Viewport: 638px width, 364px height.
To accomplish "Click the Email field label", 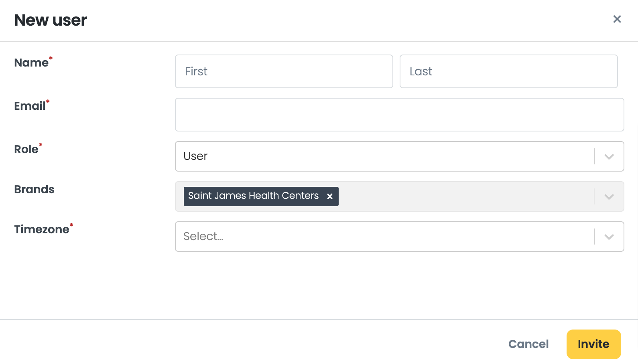I will pyautogui.click(x=30, y=106).
